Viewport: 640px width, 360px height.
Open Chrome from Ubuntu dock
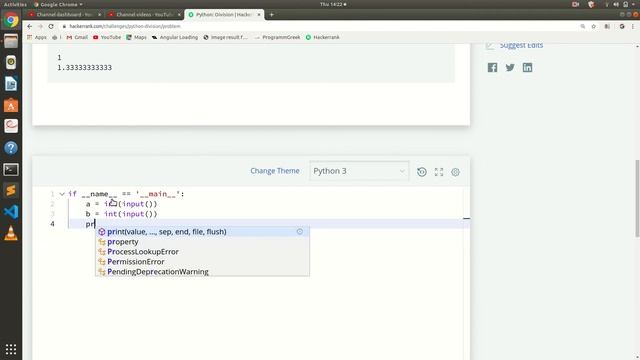(11, 20)
